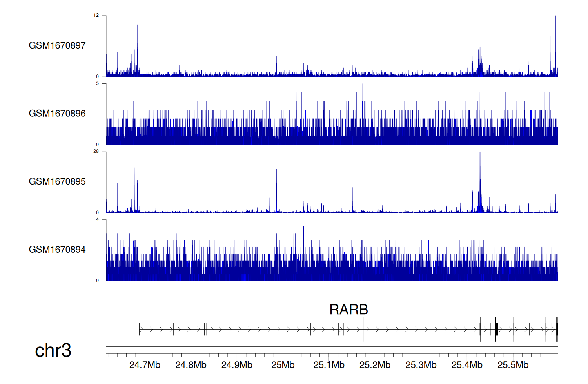The width and height of the screenshot is (588, 384).
Task: Click the 25.1Mb axis label
Action: [329, 365]
